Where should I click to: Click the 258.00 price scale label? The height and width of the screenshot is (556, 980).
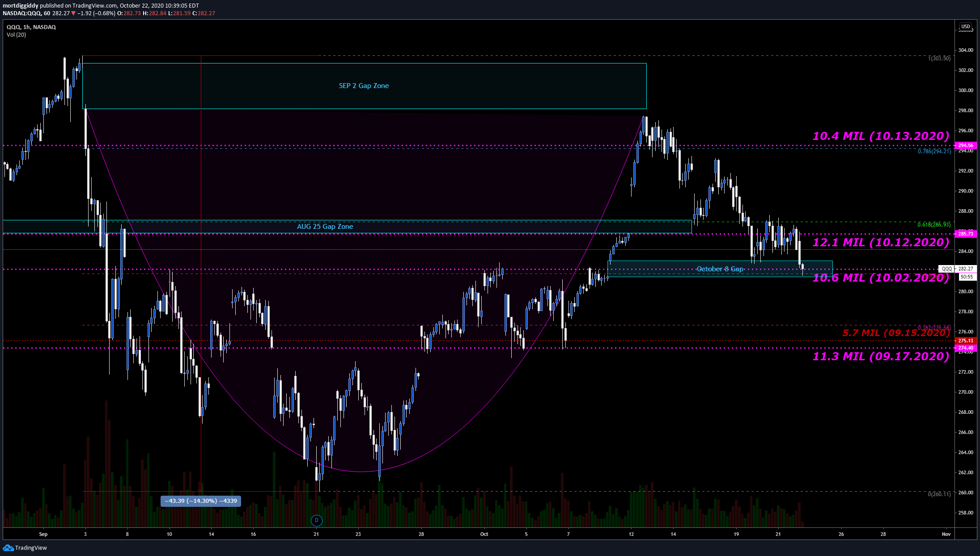[x=966, y=513]
